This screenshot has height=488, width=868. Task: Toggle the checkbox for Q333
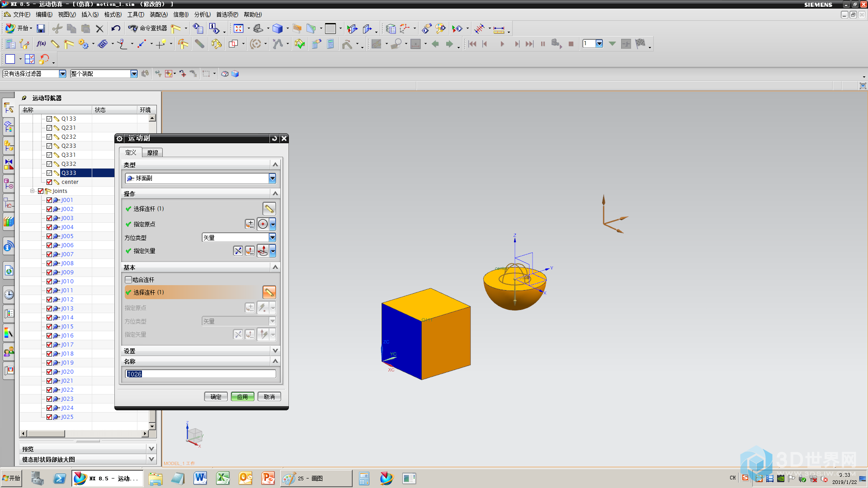[x=49, y=173]
